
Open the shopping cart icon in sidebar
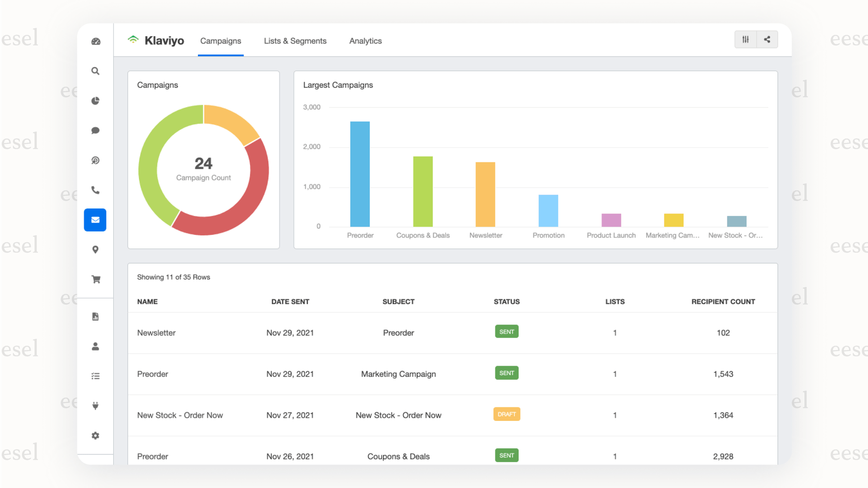tap(95, 279)
